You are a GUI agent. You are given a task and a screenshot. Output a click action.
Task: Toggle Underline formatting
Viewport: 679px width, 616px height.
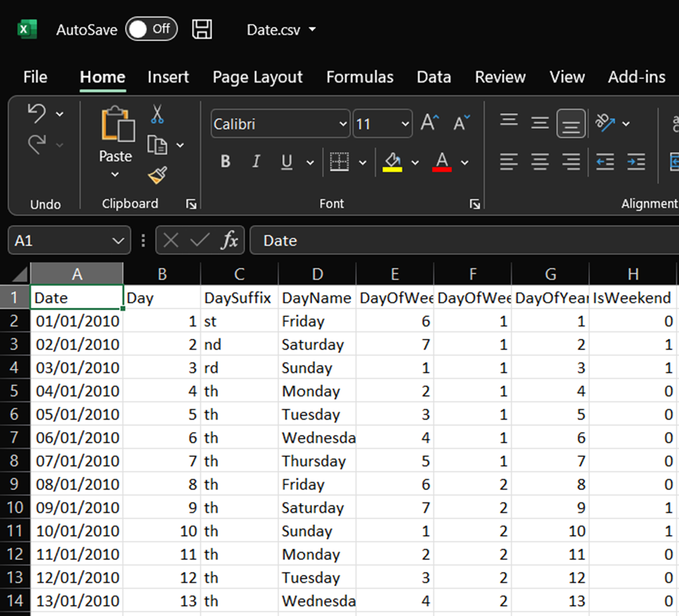[287, 162]
